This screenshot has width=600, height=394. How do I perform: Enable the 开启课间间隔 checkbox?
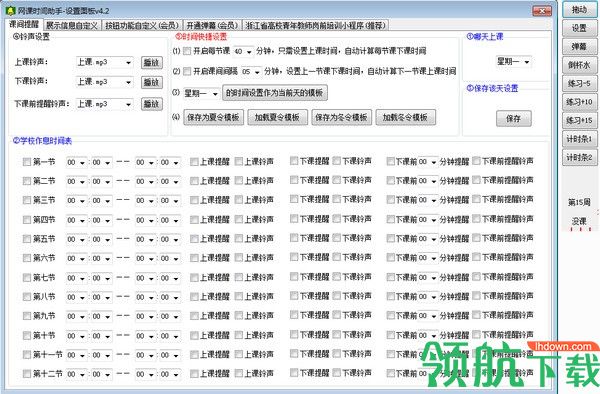(x=187, y=71)
